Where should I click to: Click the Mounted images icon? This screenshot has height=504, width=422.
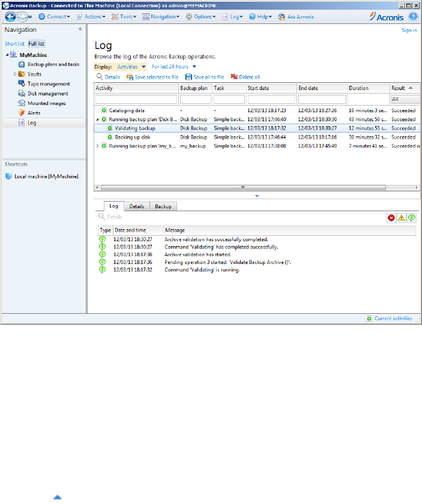tap(22, 103)
